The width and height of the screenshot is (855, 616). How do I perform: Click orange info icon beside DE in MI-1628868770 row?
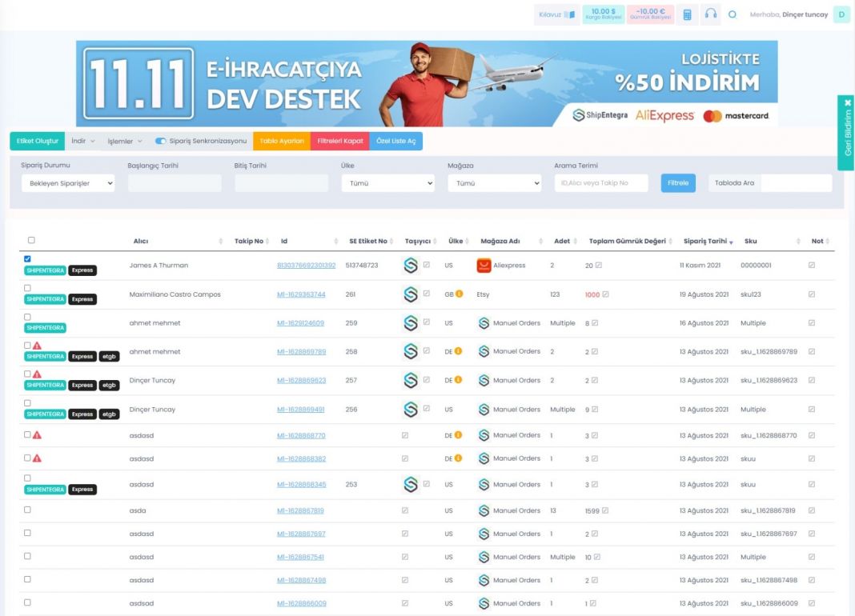click(x=458, y=435)
